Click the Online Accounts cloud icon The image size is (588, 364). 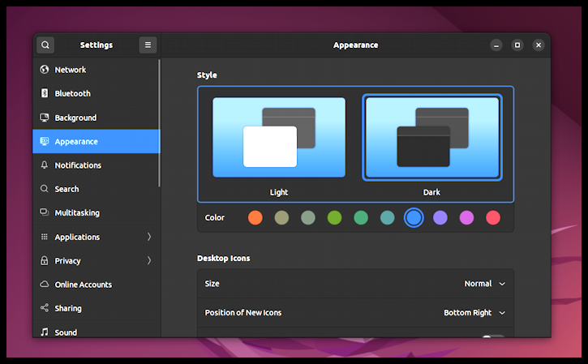tap(45, 285)
